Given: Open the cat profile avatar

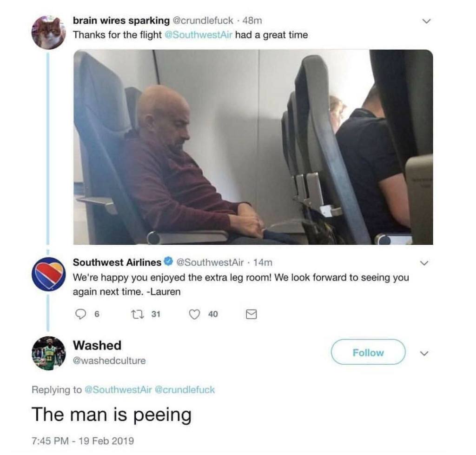Looking at the screenshot, I should tap(48, 33).
